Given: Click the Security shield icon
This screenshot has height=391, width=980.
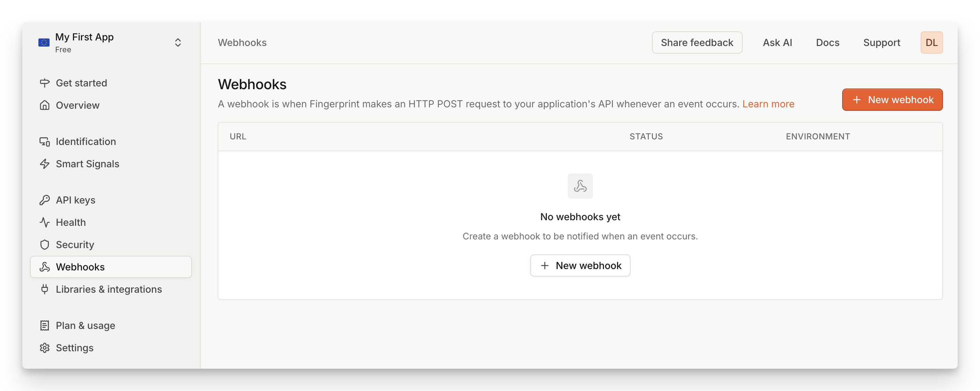Looking at the screenshot, I should (45, 245).
